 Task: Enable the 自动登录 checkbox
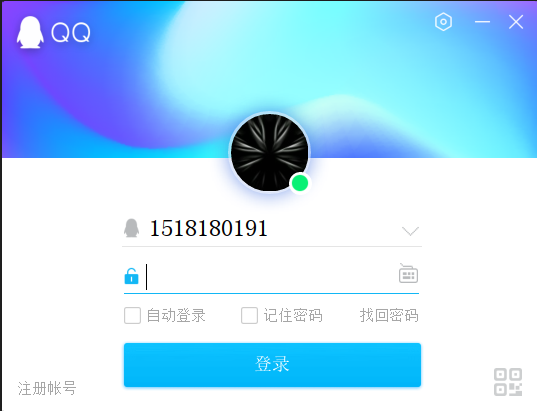133,315
